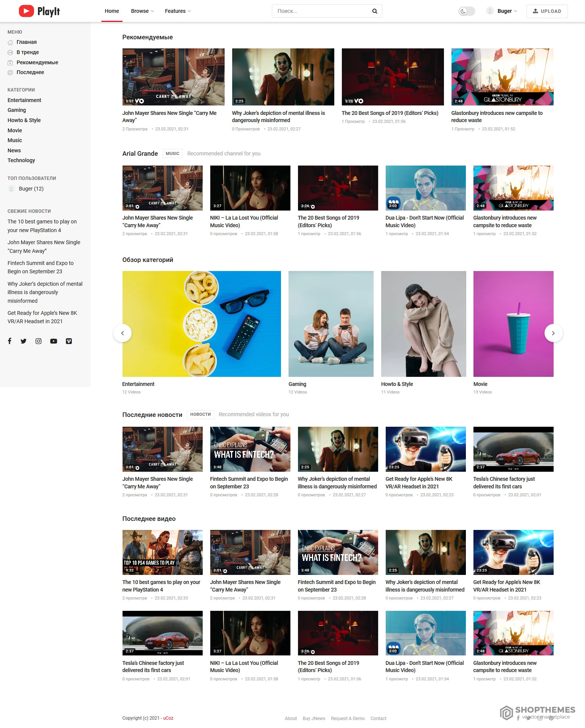Open the Home tab

112,11
